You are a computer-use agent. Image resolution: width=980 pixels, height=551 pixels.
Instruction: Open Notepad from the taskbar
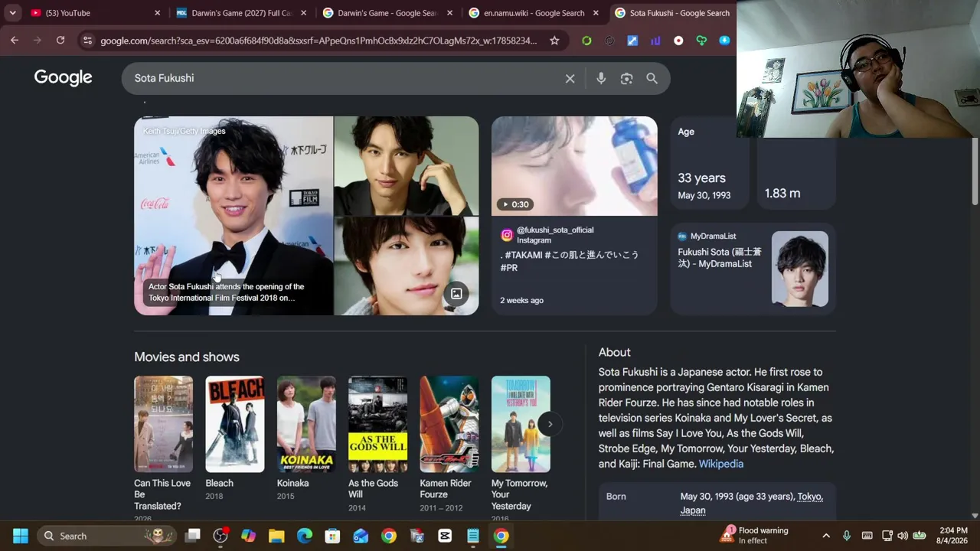[x=473, y=536]
